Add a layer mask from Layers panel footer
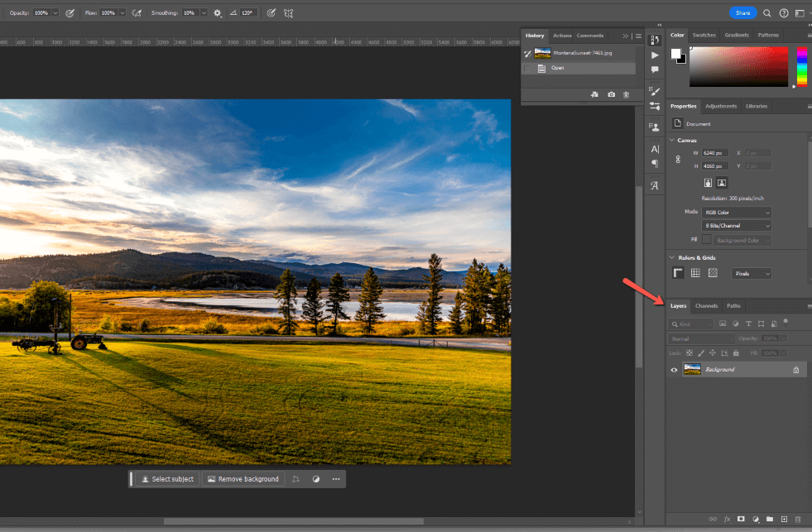This screenshot has height=532, width=812. [x=742, y=519]
